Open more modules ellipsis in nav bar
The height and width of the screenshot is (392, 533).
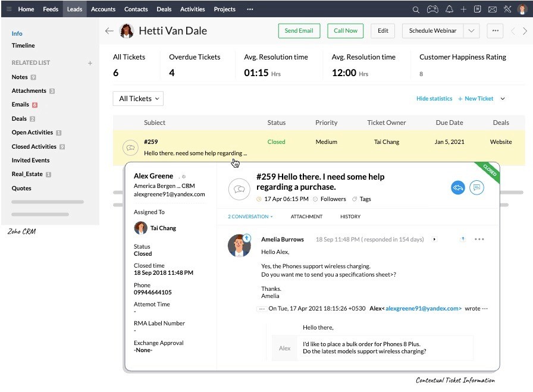(x=250, y=9)
